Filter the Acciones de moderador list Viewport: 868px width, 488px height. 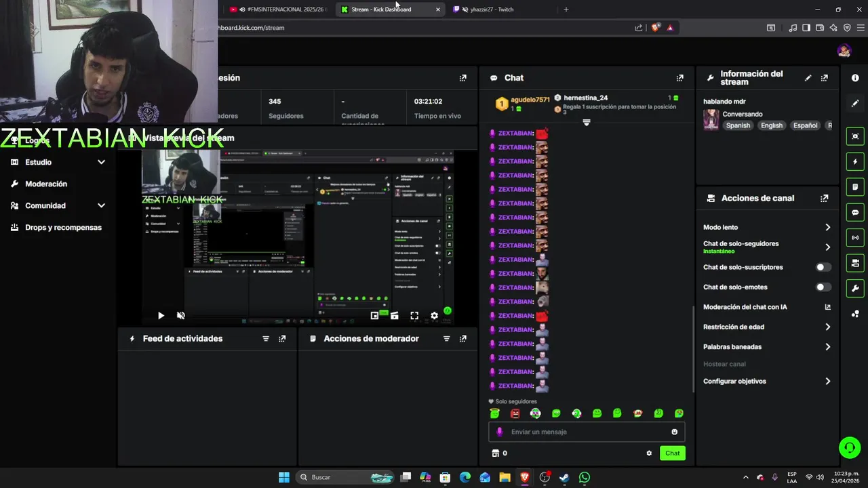(446, 339)
